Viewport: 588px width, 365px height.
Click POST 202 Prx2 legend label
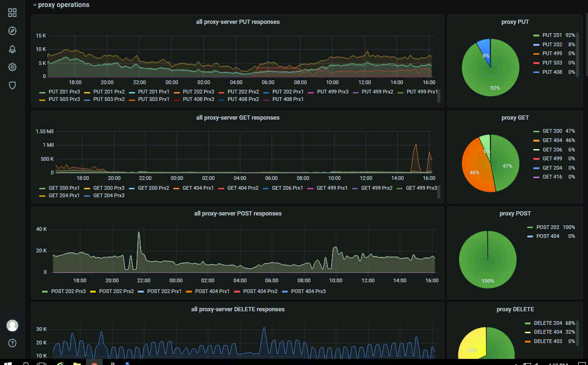(116, 291)
